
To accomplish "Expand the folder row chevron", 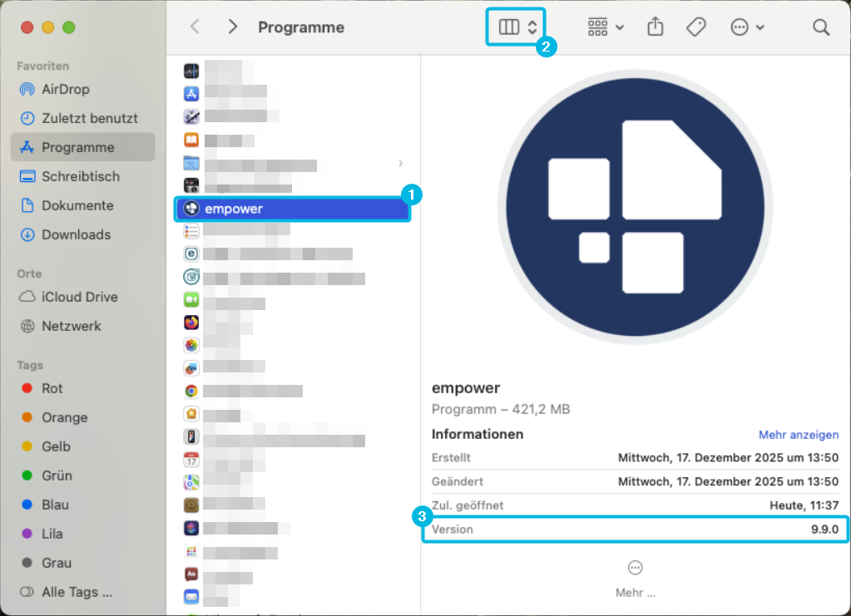I will (x=400, y=163).
